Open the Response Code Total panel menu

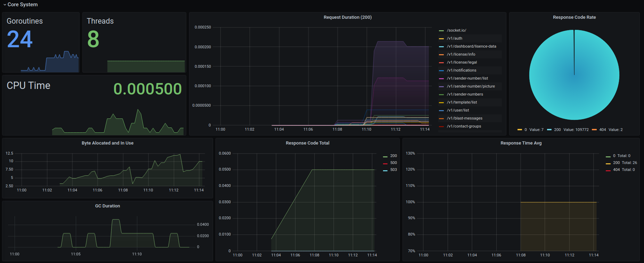coord(308,143)
